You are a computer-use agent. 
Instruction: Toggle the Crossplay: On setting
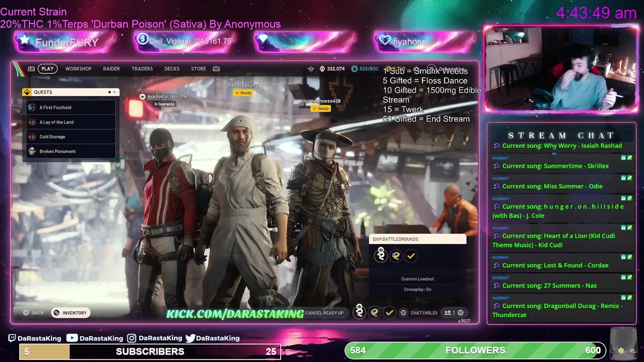418,290
